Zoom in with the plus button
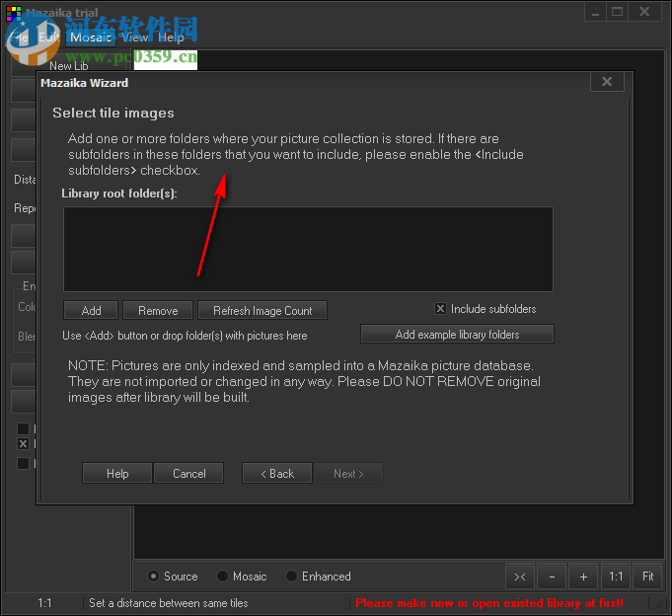672x616 pixels. coord(583,577)
